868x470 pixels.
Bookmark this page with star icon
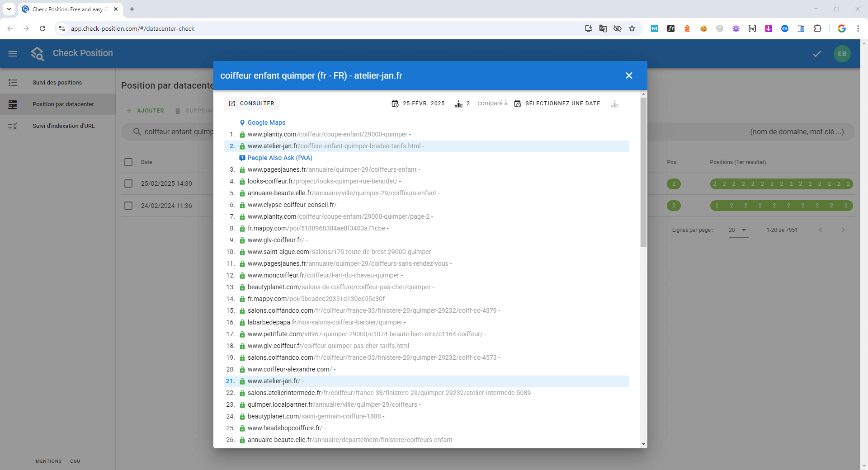pos(632,28)
